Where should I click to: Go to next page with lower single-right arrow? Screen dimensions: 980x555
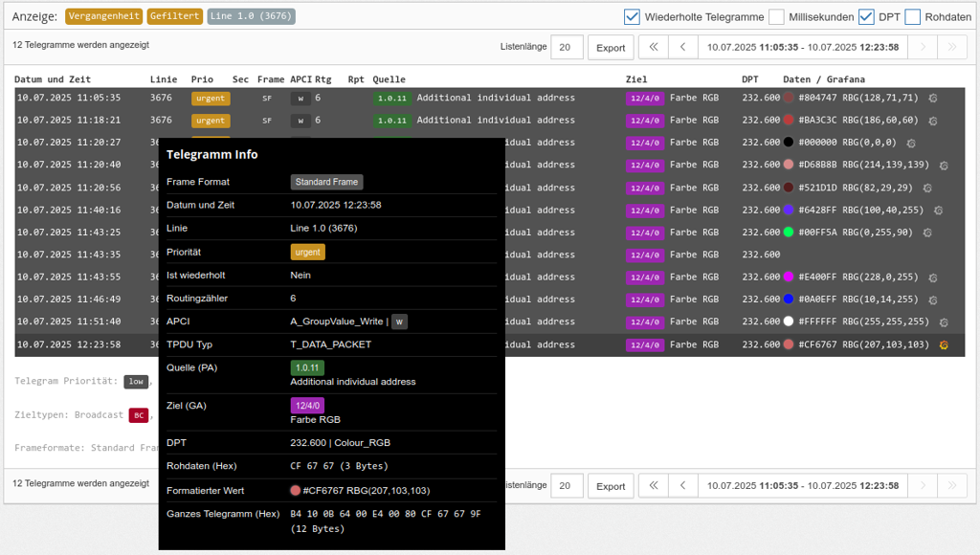(923, 486)
